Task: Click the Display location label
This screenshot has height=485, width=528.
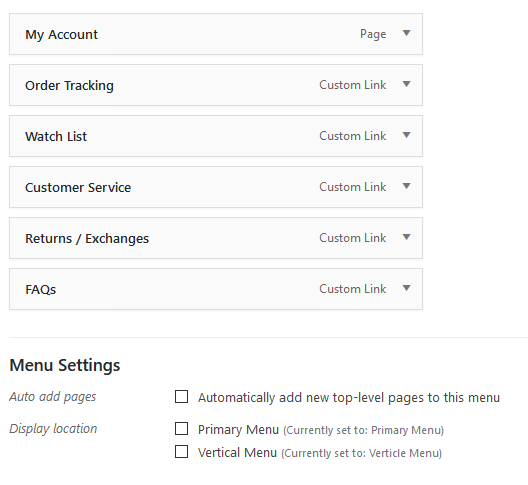Action: (x=53, y=429)
